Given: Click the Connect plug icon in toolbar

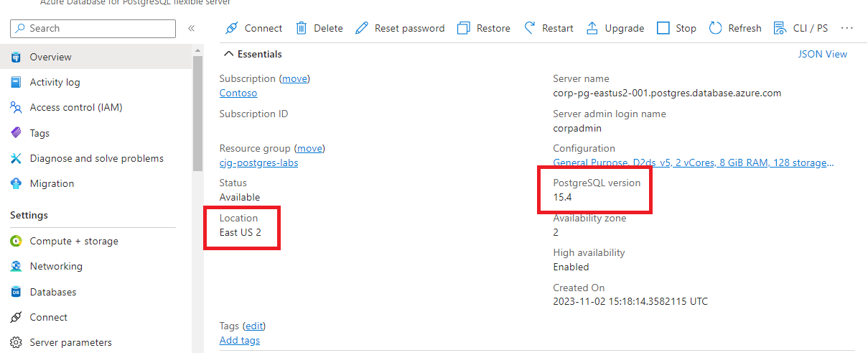Looking at the screenshot, I should pos(231,28).
